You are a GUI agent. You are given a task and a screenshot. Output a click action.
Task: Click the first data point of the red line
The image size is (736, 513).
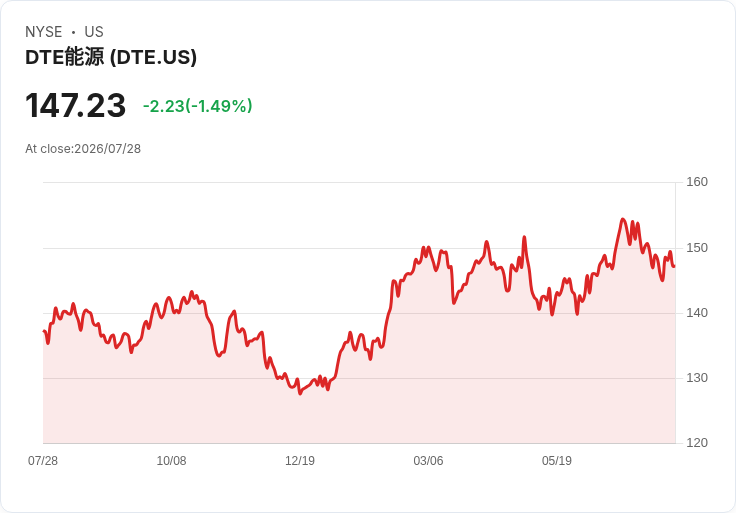point(44,331)
